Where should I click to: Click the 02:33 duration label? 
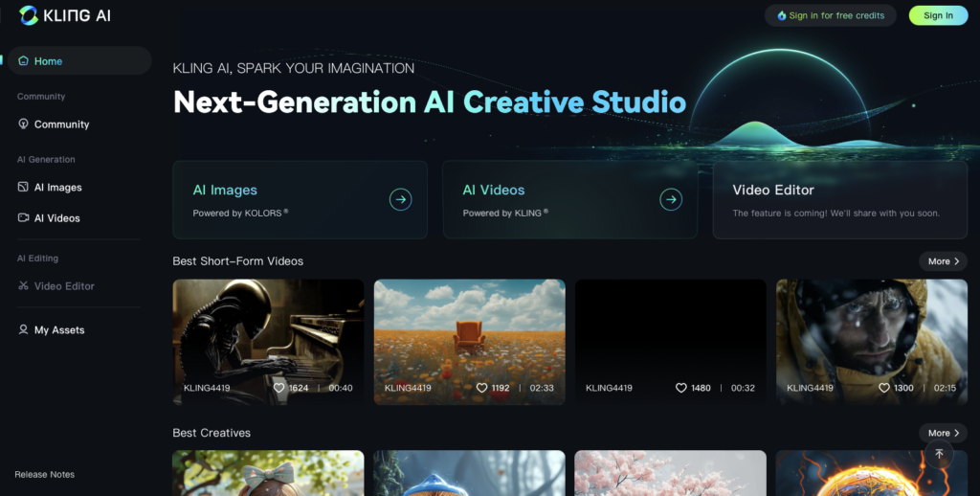542,388
